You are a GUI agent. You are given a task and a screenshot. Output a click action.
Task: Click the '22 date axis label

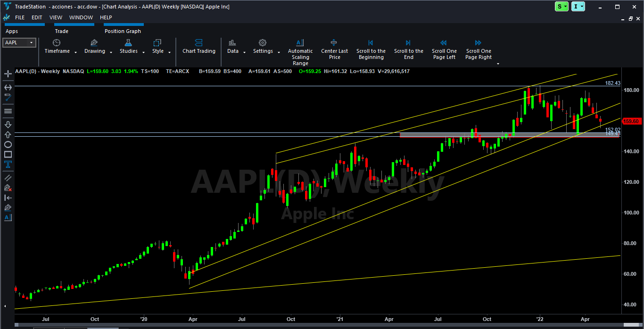point(540,319)
